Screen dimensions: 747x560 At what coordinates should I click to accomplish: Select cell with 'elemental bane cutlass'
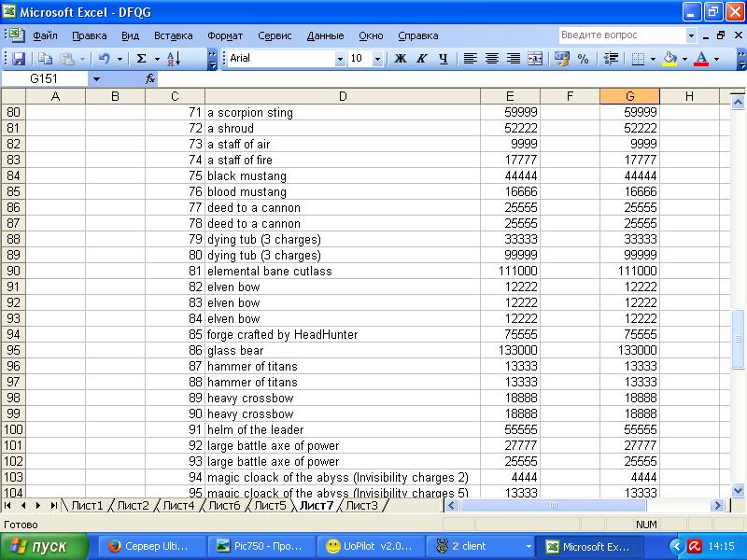(x=343, y=271)
